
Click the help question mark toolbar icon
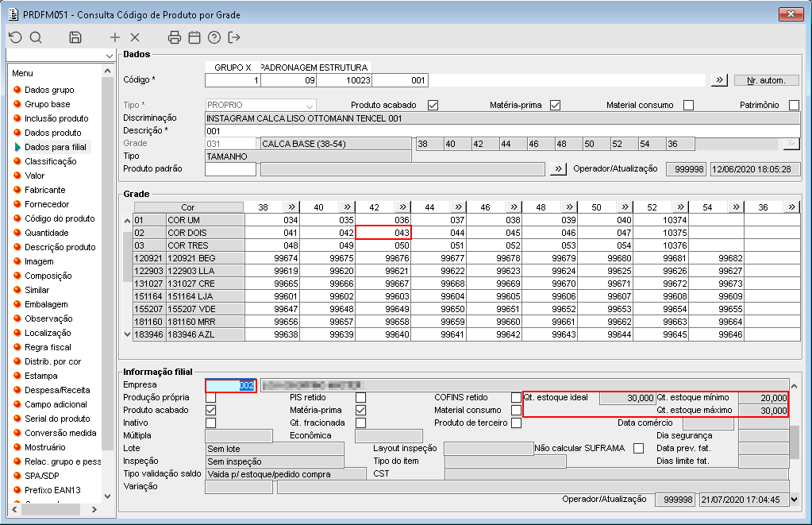[214, 37]
